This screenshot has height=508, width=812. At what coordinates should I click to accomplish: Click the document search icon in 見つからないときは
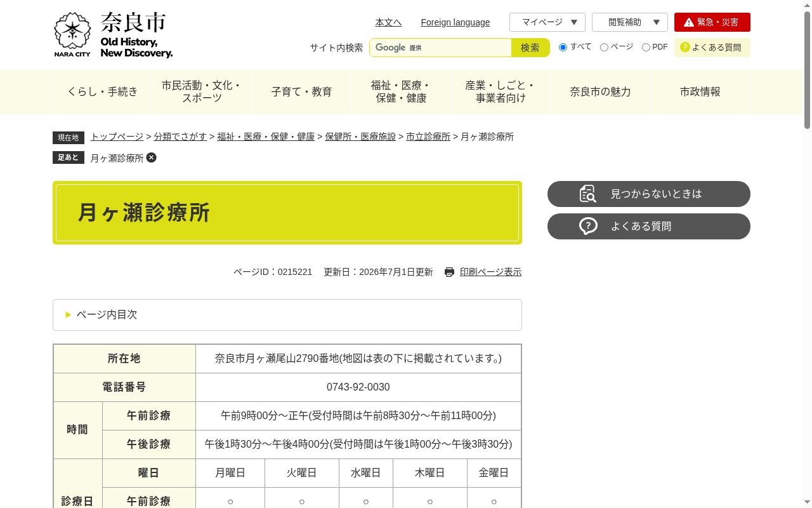click(588, 194)
